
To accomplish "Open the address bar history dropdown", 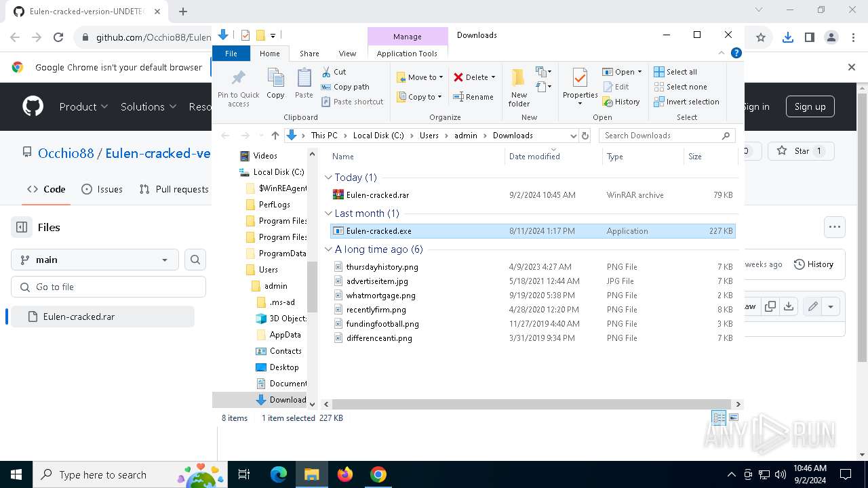I will pyautogui.click(x=573, y=136).
